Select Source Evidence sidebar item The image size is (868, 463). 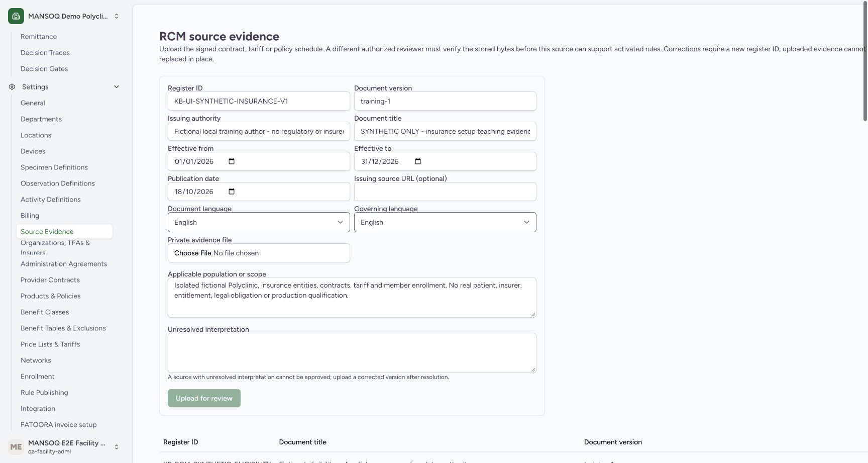[x=64, y=232]
